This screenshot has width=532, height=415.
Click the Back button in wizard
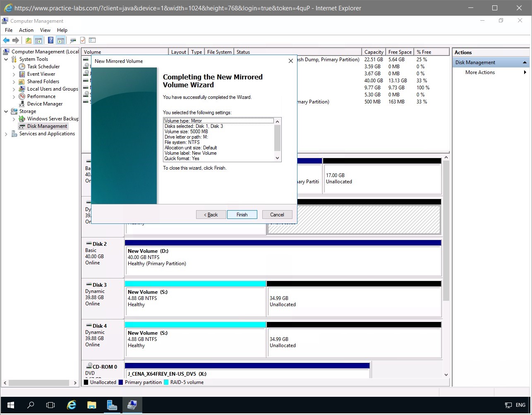(x=211, y=215)
